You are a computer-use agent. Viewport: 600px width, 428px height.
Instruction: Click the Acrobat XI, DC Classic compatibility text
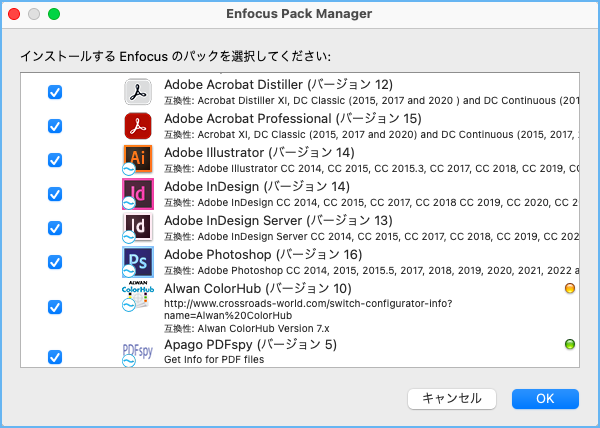[371, 135]
